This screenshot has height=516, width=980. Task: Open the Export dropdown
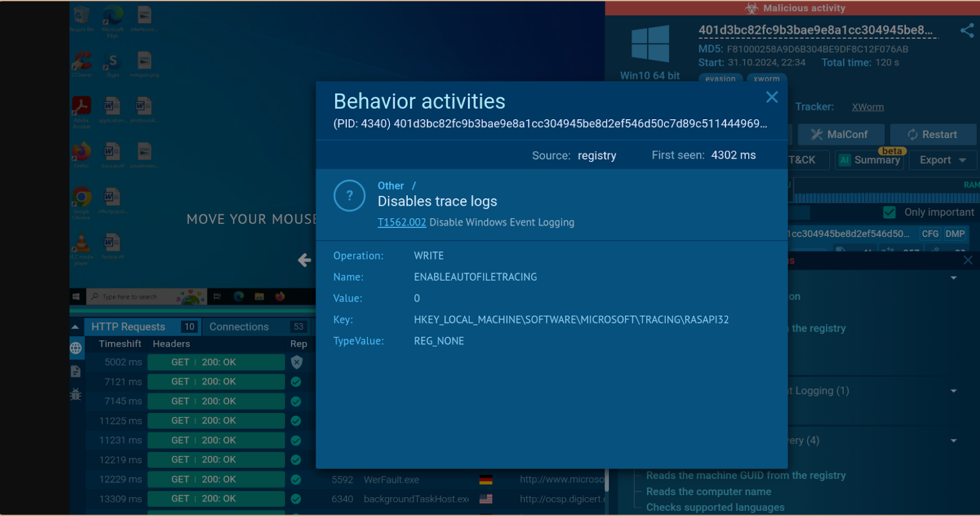[942, 160]
